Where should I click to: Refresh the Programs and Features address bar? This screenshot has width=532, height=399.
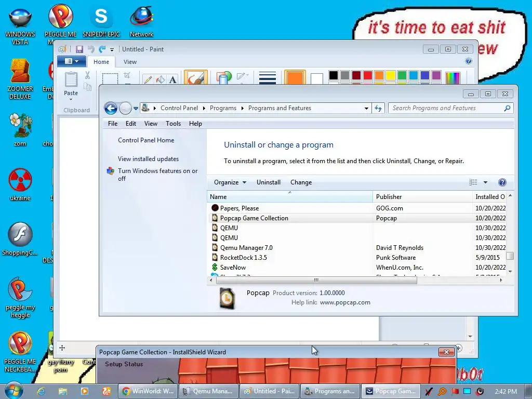(x=378, y=108)
